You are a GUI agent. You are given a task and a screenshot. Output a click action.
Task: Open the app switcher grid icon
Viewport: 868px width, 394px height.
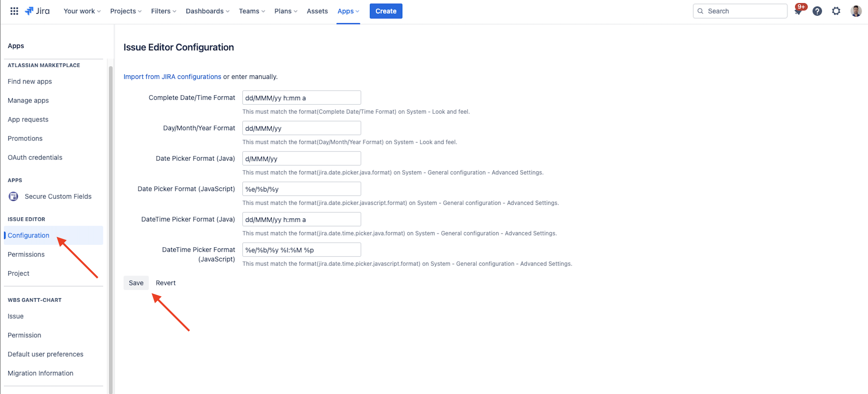tap(14, 11)
